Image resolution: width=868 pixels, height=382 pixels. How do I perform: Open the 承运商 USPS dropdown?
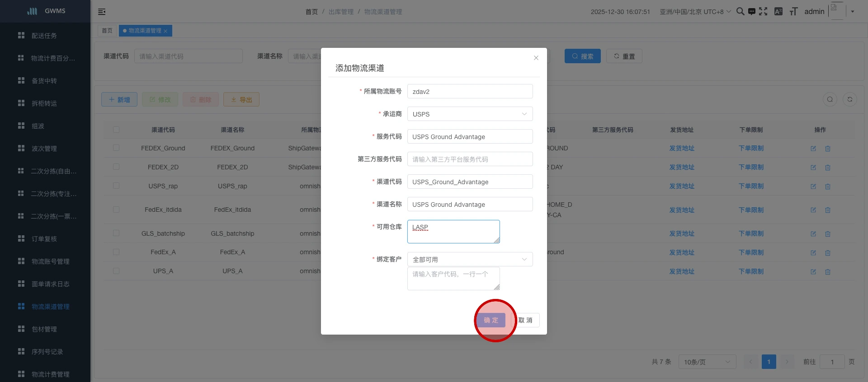tap(470, 114)
